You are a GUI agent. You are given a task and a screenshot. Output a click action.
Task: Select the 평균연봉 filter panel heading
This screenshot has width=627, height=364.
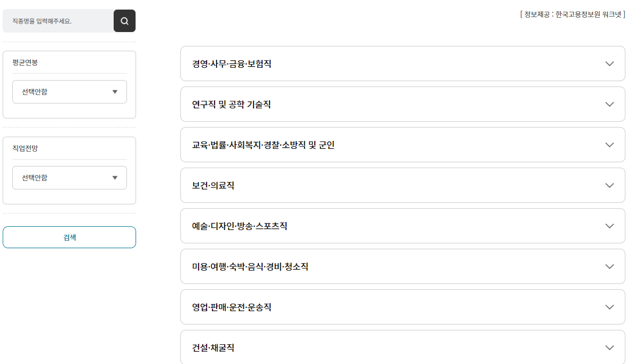coord(24,62)
